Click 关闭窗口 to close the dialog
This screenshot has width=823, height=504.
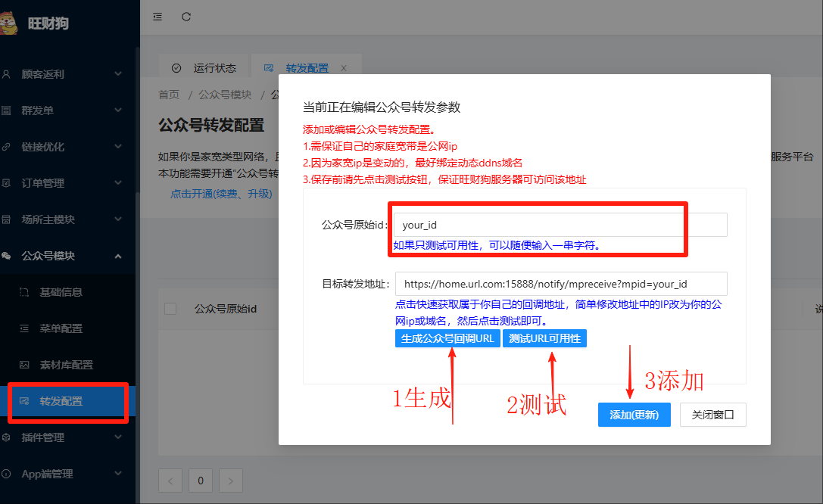coord(712,415)
